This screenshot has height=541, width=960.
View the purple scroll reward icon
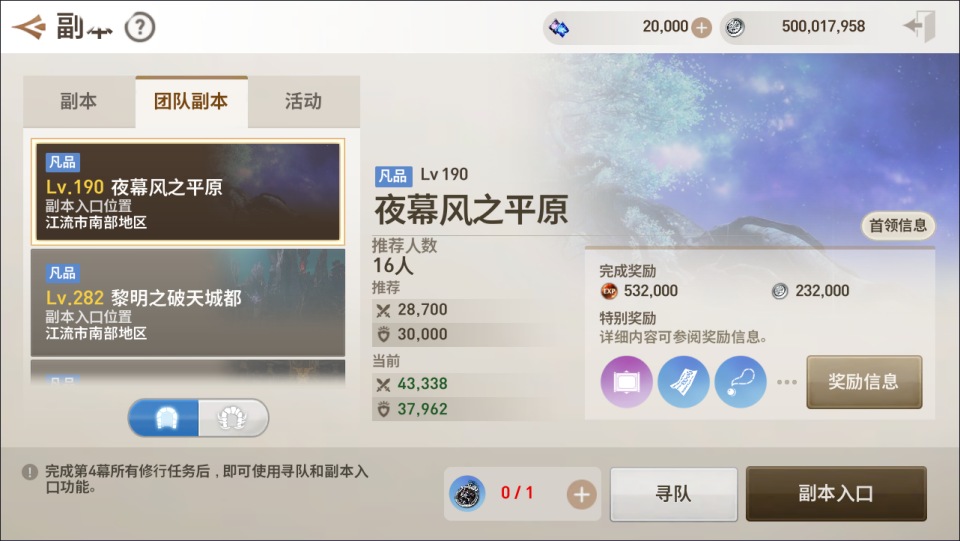(626, 382)
